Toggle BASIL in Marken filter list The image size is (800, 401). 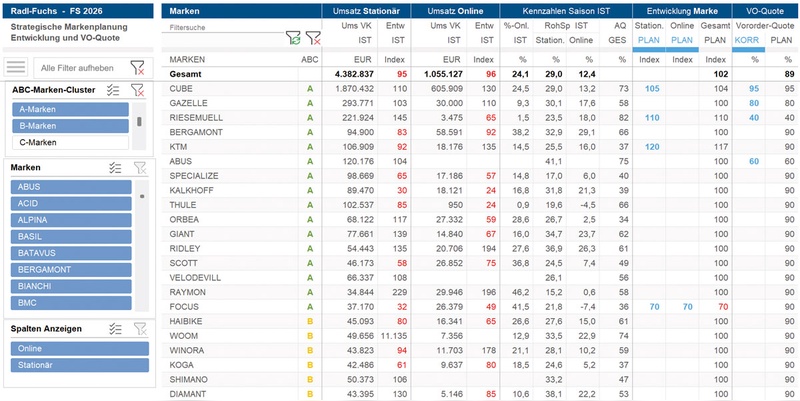coord(71,237)
